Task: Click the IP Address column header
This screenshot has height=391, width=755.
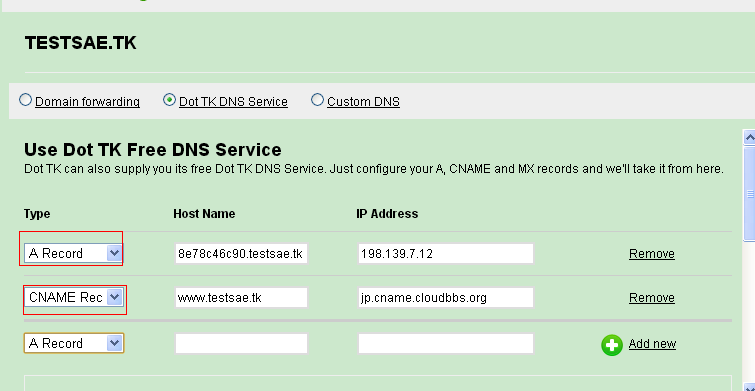Action: [x=387, y=214]
